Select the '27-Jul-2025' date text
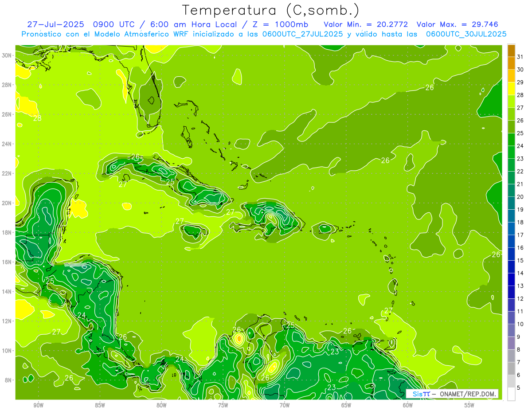 [x=55, y=24]
